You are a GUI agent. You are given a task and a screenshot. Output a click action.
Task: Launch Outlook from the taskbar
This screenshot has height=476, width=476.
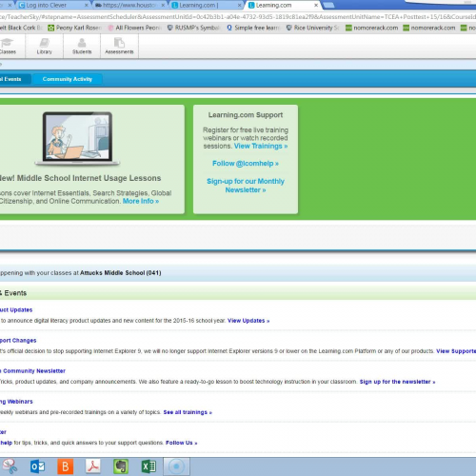point(37,466)
